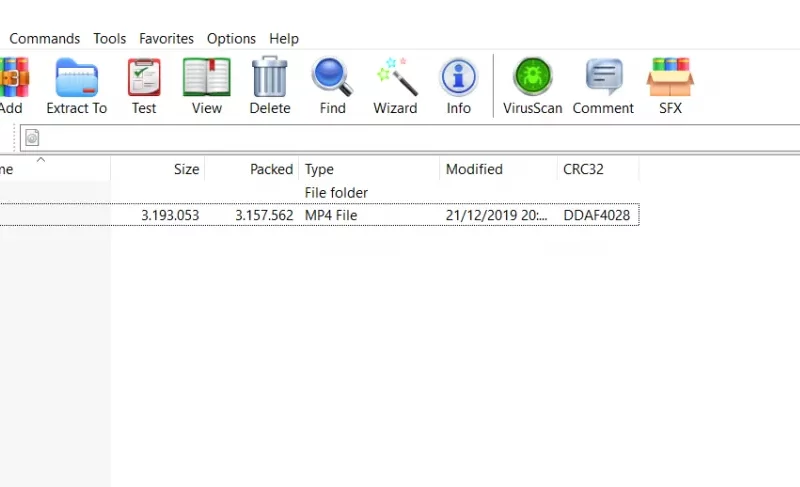
Task: Sort by Packed column header
Action: pyautogui.click(x=252, y=169)
